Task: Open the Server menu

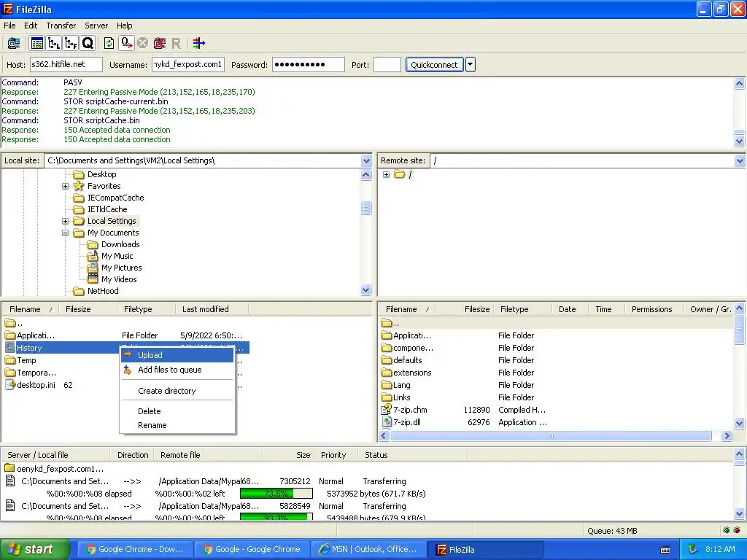Action: (96, 26)
